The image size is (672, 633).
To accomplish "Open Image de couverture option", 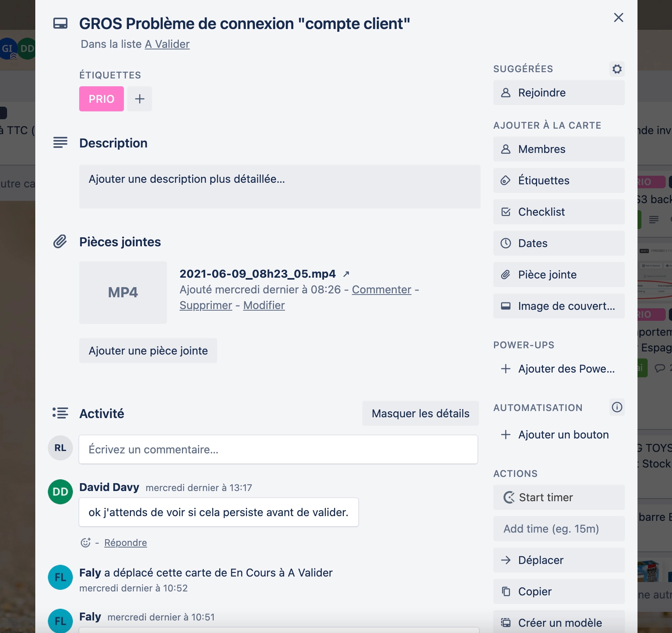I will [559, 306].
